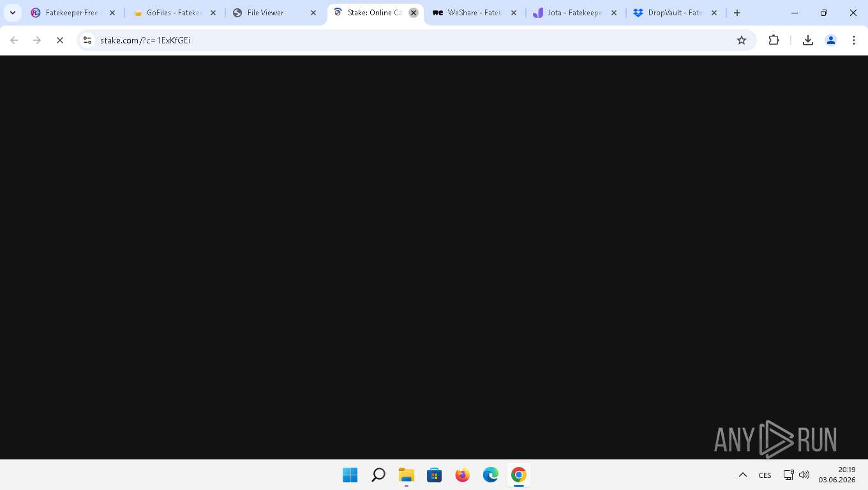Image resolution: width=868 pixels, height=490 pixels.
Task: Go back to previous page
Action: click(14, 40)
